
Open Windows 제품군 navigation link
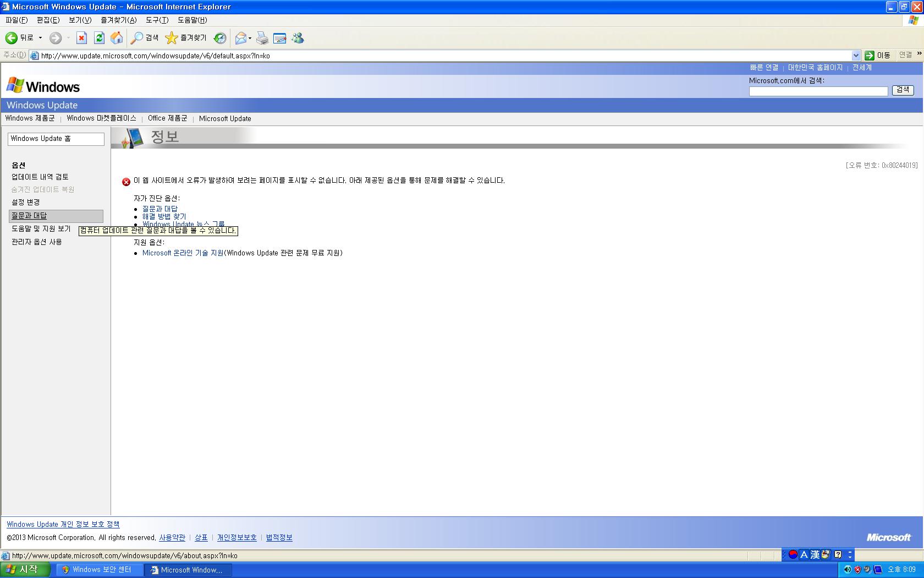tap(30, 118)
